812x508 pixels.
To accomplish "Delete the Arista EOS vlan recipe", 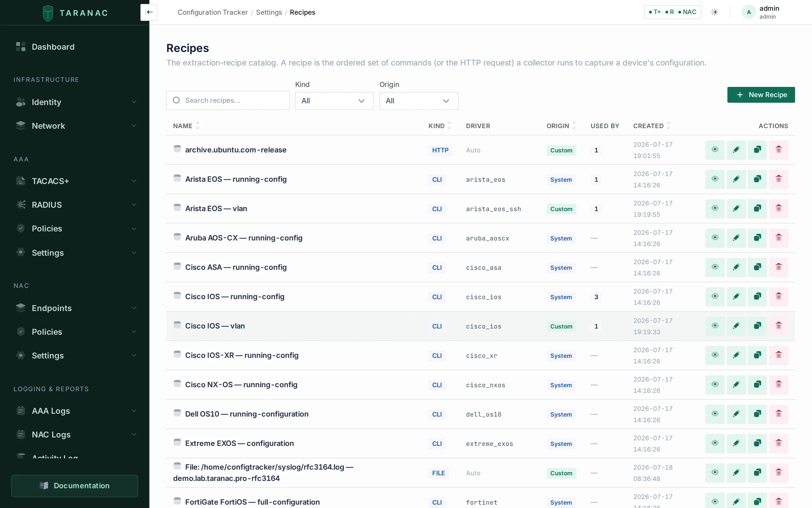I will (x=778, y=209).
